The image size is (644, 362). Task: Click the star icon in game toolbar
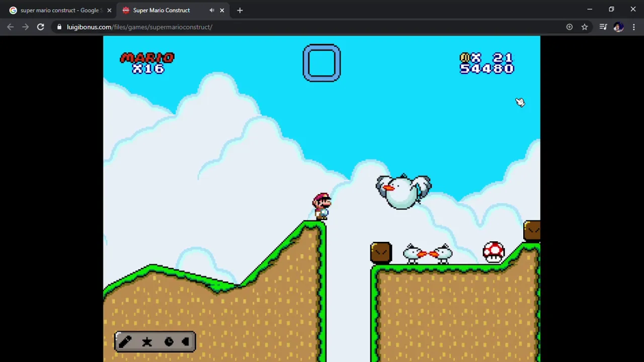[147, 342]
